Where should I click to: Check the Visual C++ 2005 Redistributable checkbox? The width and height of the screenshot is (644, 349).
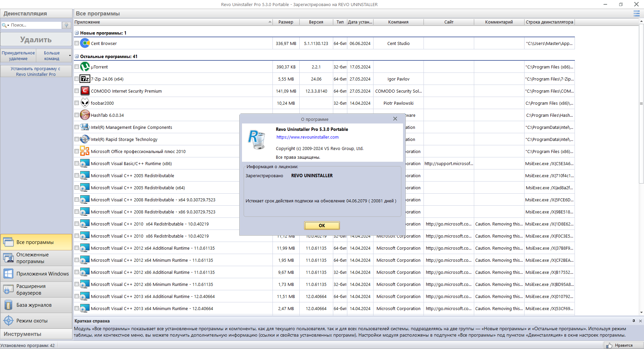pos(77,176)
